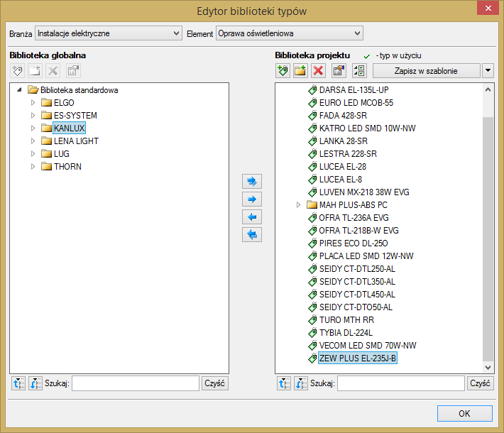
Task: Click tag icon beside TURO MTH RR
Action: click(312, 320)
